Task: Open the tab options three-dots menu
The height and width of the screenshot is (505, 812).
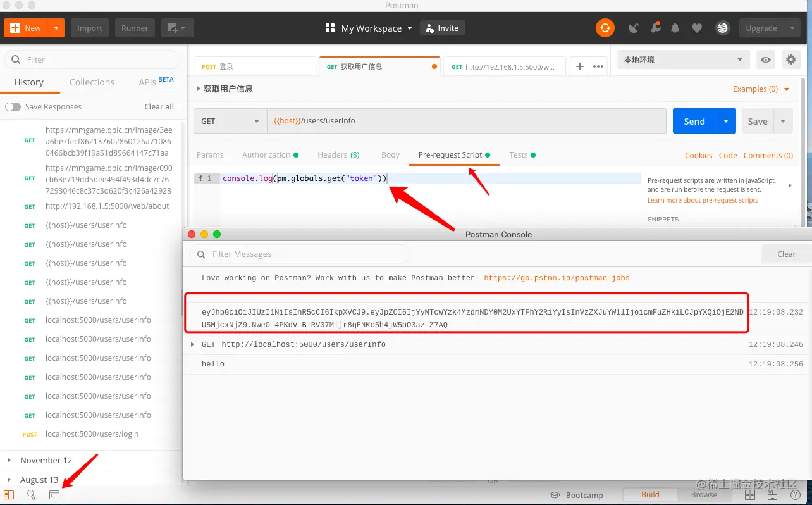Action: (x=599, y=66)
